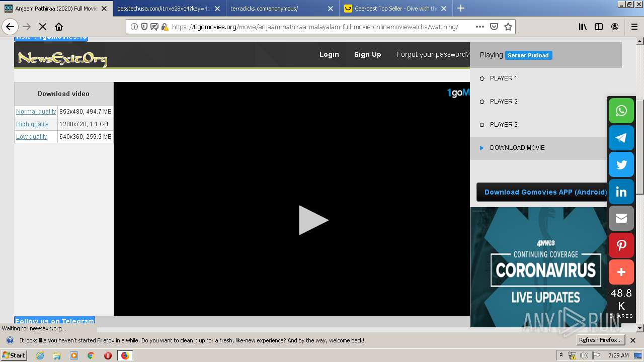
Task: Open the Firefox home page
Action: [59, 27]
